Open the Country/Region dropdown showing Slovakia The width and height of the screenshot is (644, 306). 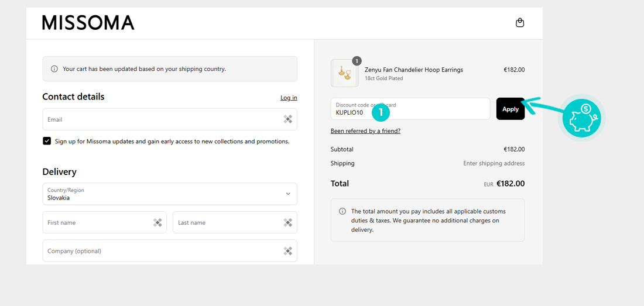[x=170, y=194]
